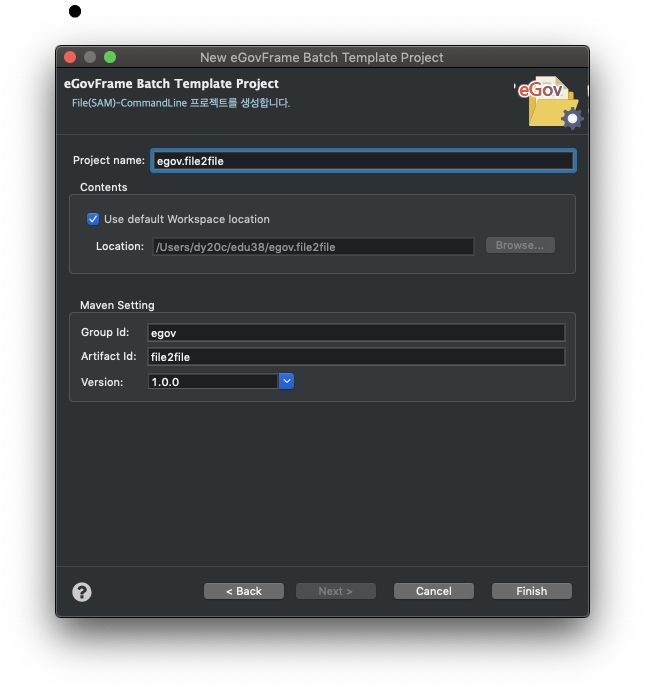Image resolution: width=645 pixels, height=691 pixels.
Task: Click the eGovFrame Batch Template Project heading
Action: point(171,84)
